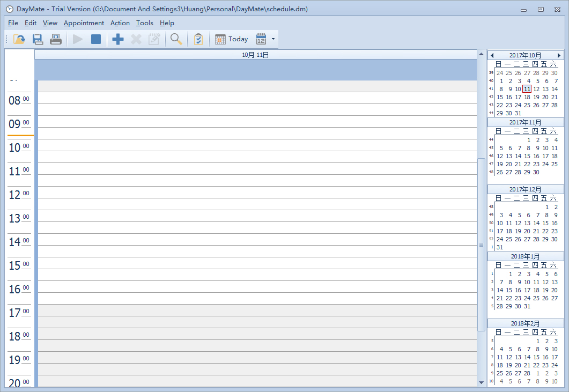The width and height of the screenshot is (569, 392).
Task: Click the 2017年11月 month header
Action: point(525,122)
